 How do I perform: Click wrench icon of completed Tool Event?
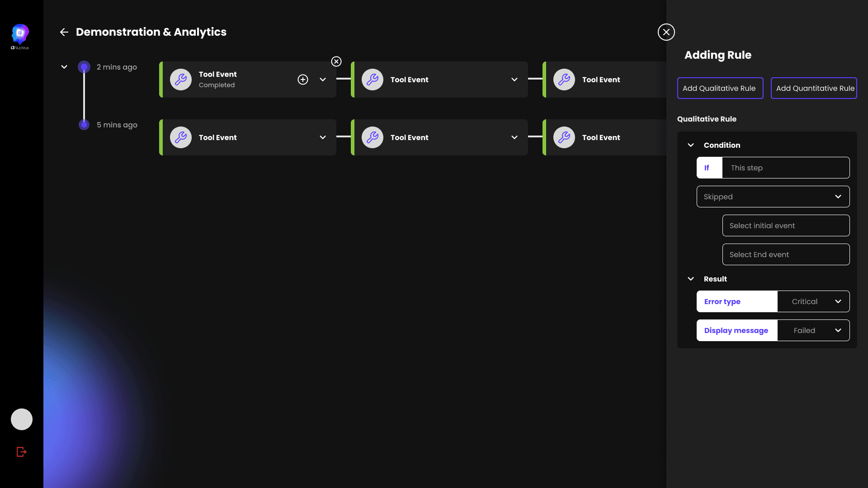tap(181, 80)
